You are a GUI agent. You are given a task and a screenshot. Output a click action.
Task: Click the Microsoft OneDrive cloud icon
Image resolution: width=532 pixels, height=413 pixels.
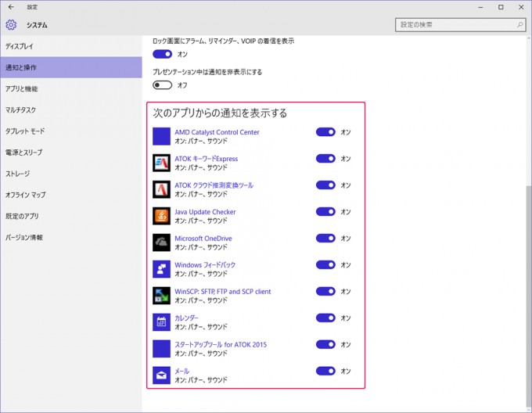pyautogui.click(x=161, y=242)
